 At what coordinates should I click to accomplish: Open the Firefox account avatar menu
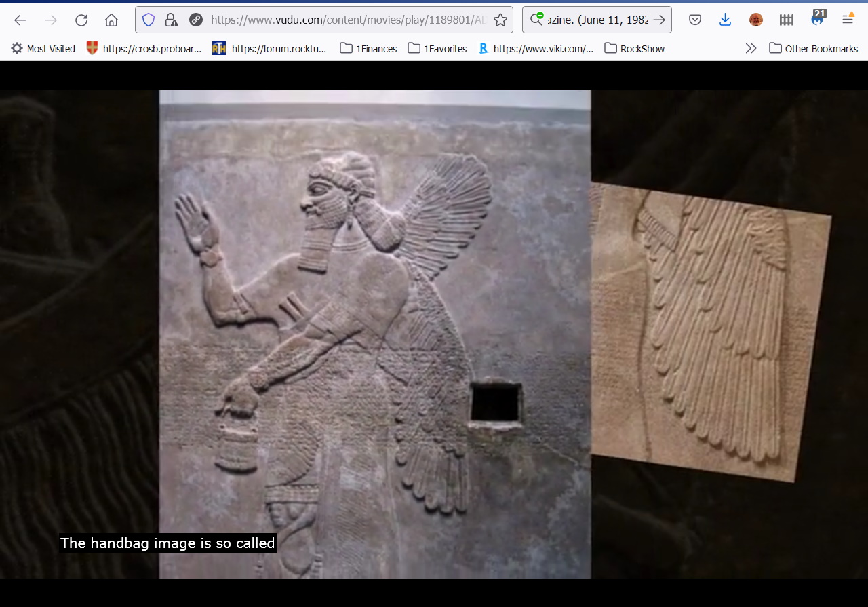click(x=756, y=20)
